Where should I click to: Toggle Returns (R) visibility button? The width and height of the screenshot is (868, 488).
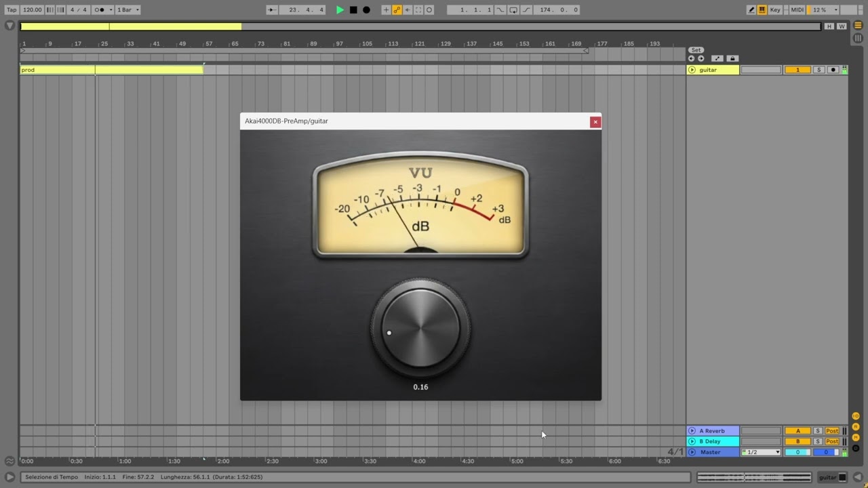coord(856,426)
